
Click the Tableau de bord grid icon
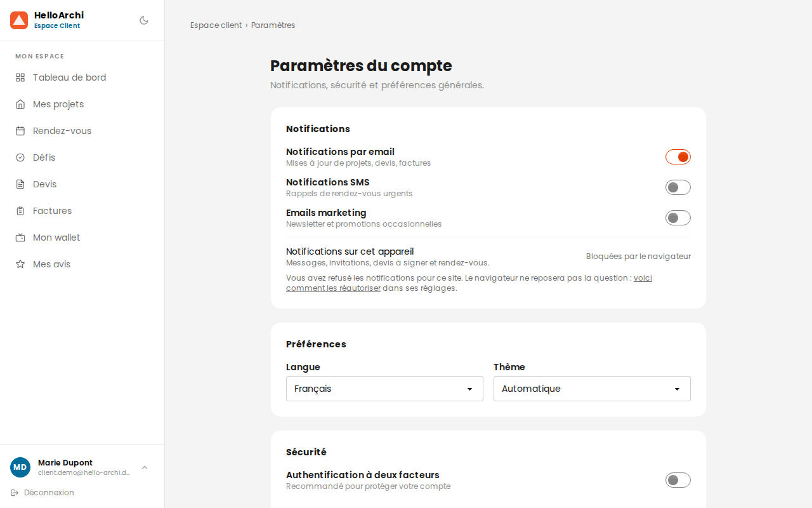tap(20, 77)
